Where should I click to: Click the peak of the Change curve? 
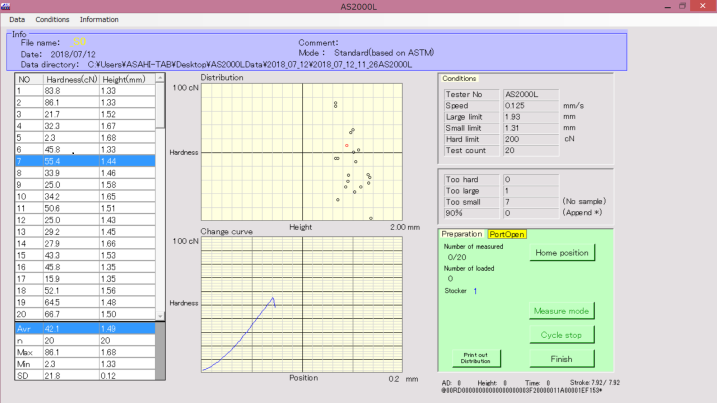click(x=273, y=298)
